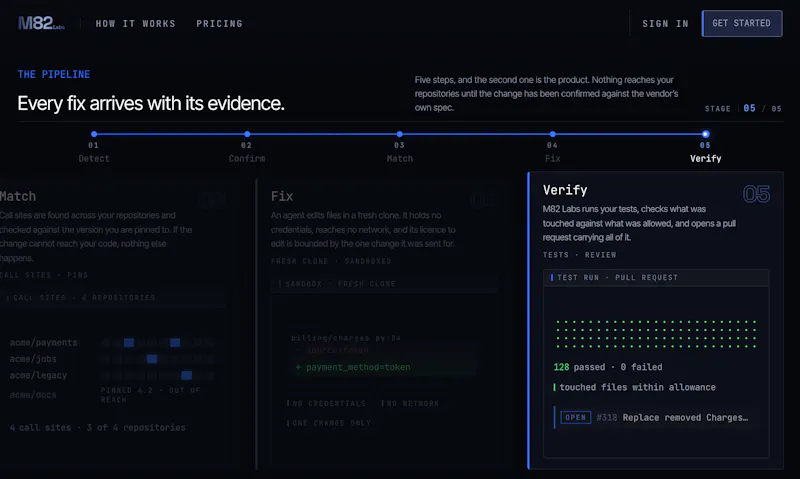800x479 pixels.
Task: Click the Get Started button
Action: click(x=742, y=23)
